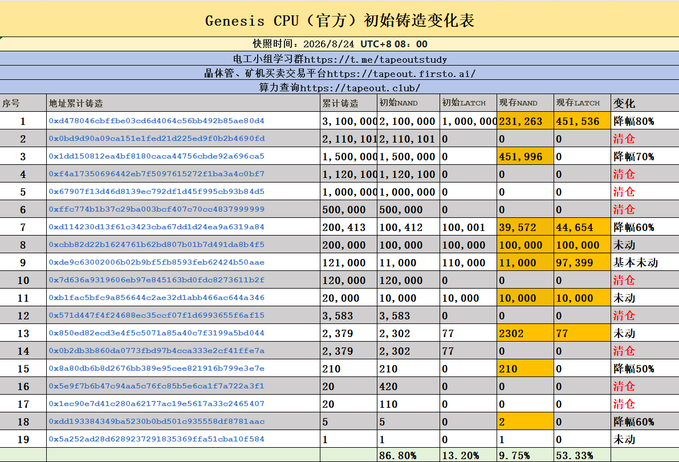Select the initial LATCH cell 100,001
This screenshot has height=462, width=679.
(469, 227)
